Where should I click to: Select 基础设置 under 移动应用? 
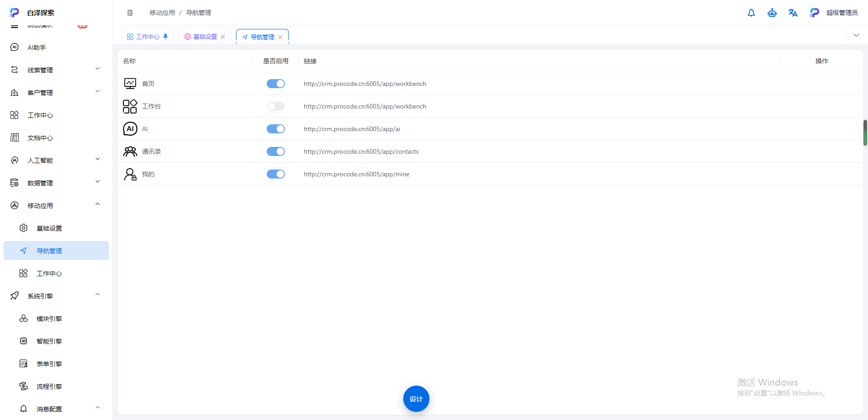point(56,228)
